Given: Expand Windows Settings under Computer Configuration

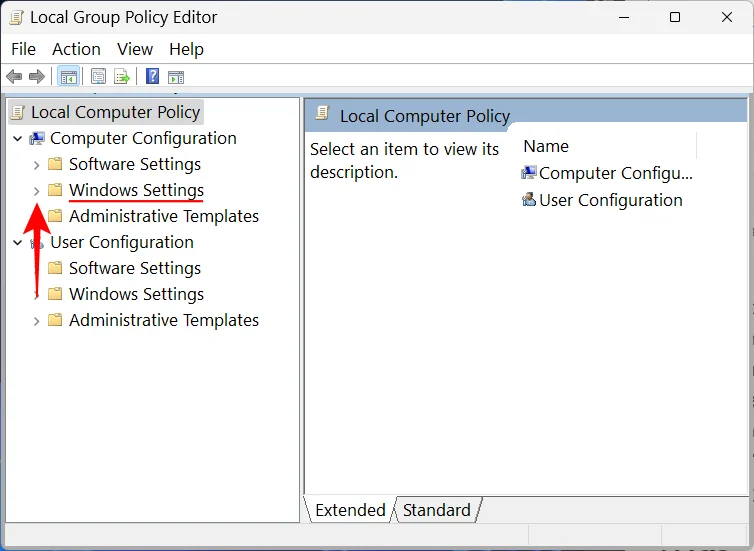Looking at the screenshot, I should [37, 191].
